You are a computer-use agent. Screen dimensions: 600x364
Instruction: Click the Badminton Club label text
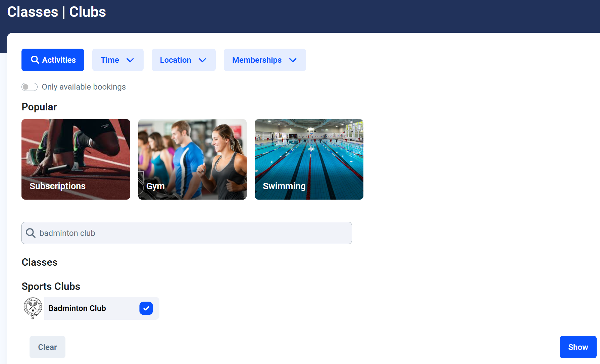77,308
